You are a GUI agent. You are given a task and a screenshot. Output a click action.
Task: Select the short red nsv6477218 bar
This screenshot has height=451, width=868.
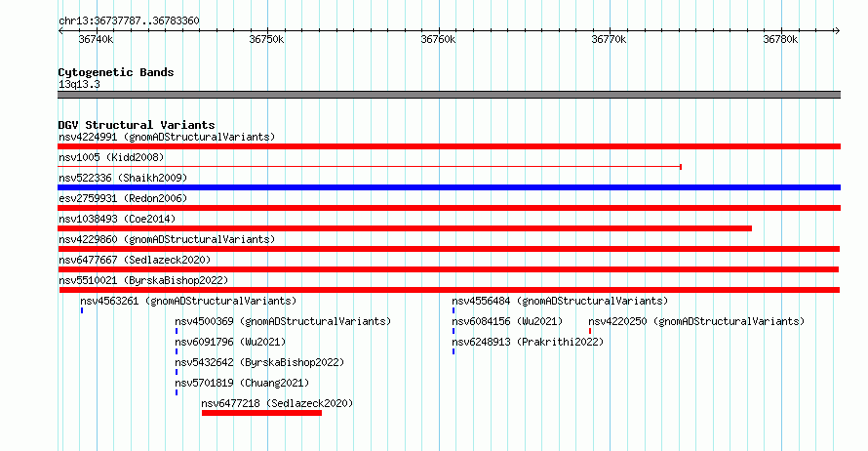coord(261,413)
